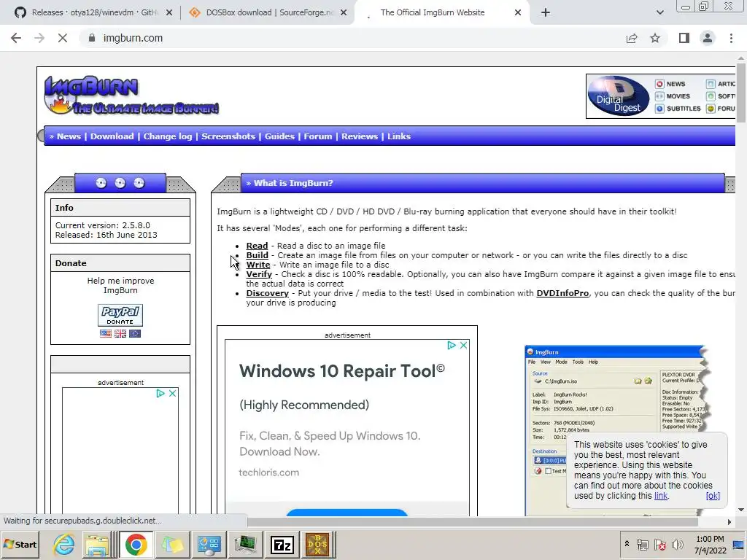Open Chrome side panel

pyautogui.click(x=684, y=38)
